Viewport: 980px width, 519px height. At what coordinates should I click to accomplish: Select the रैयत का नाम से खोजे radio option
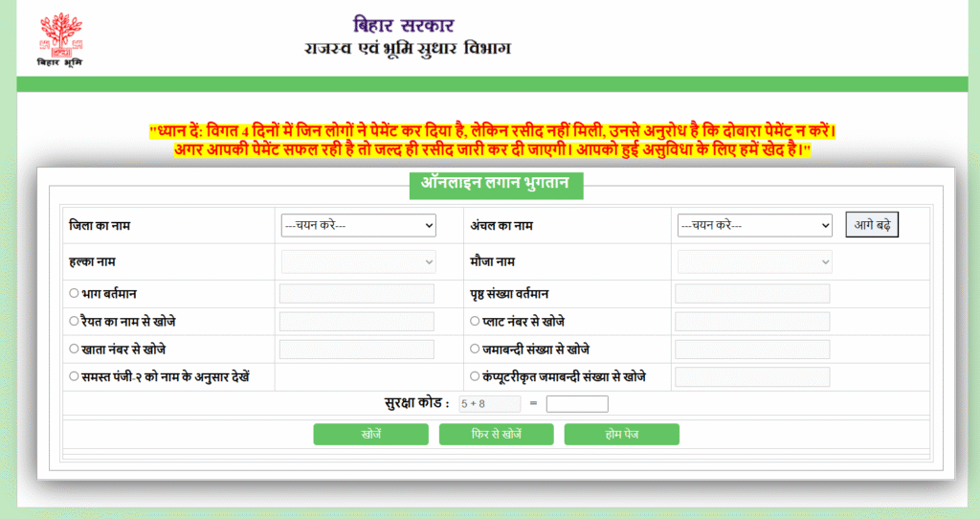coord(74,322)
